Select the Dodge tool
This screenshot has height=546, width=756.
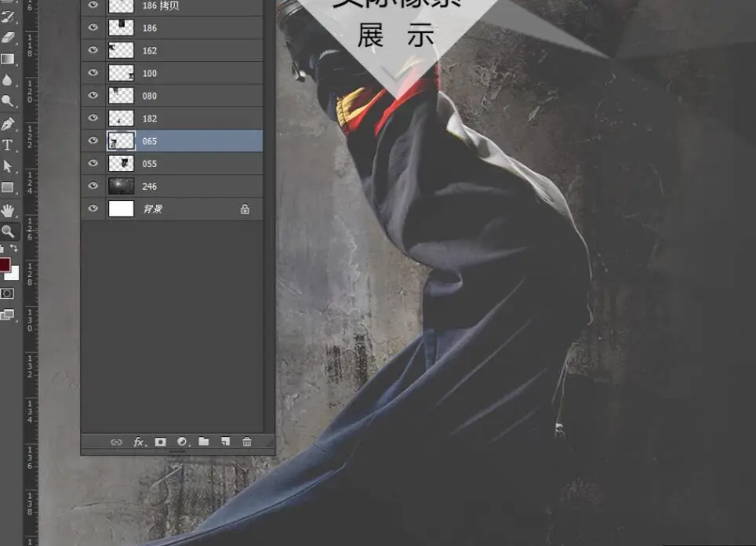[x=8, y=101]
